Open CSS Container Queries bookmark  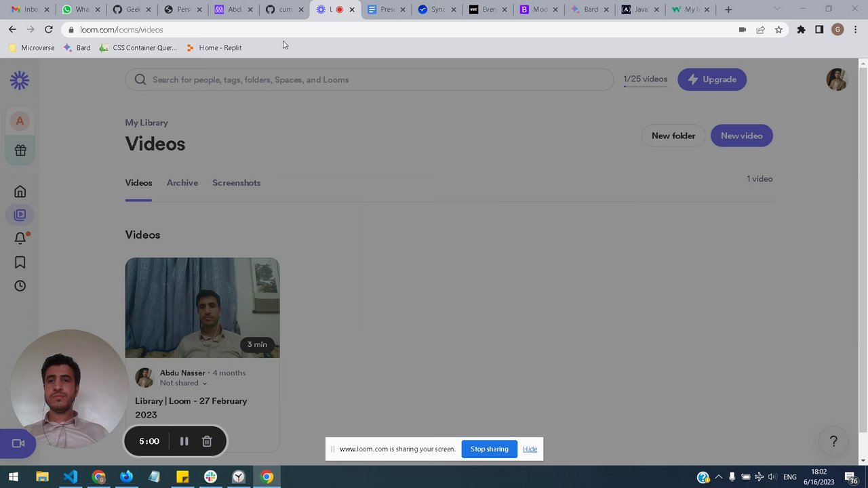click(138, 47)
